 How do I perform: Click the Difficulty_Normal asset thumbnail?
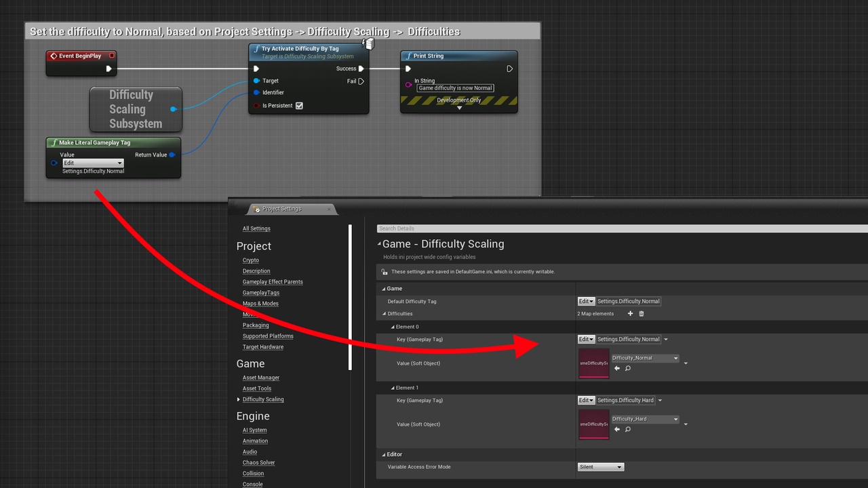click(594, 363)
